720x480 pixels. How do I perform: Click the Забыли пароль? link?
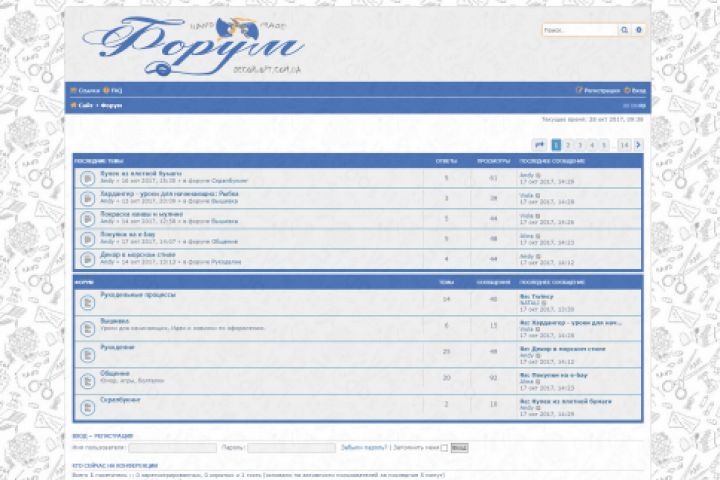click(x=364, y=447)
